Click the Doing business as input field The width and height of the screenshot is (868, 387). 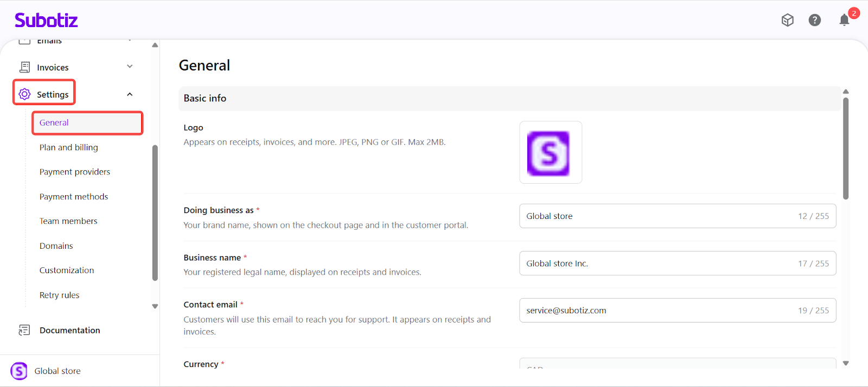[x=656, y=216]
